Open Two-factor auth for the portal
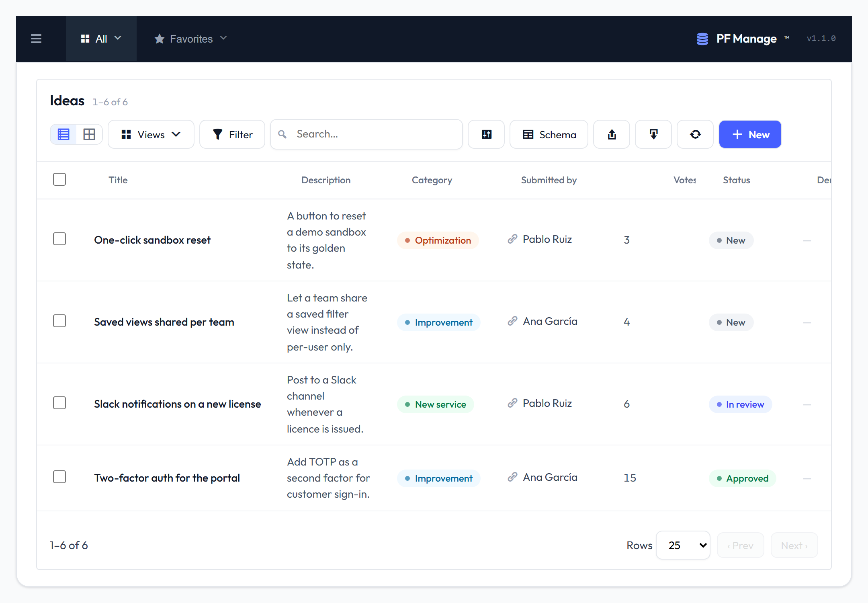The height and width of the screenshot is (603, 868). tap(167, 478)
